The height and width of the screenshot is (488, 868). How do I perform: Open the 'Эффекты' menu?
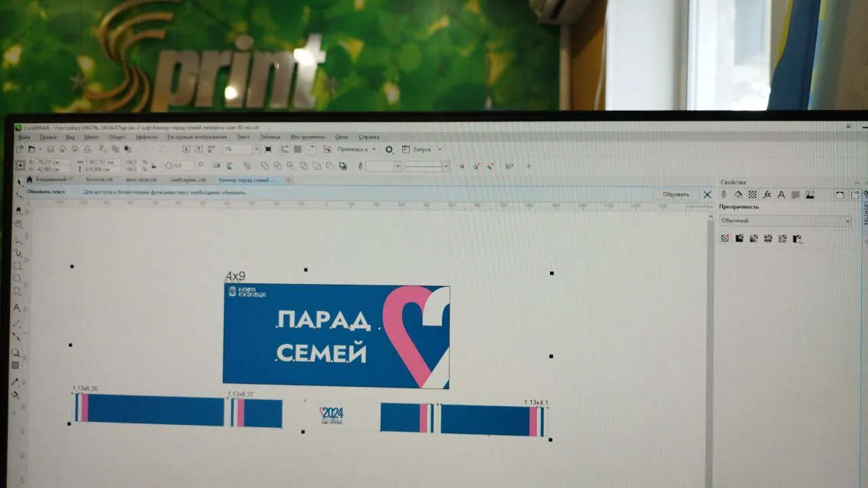click(x=146, y=137)
